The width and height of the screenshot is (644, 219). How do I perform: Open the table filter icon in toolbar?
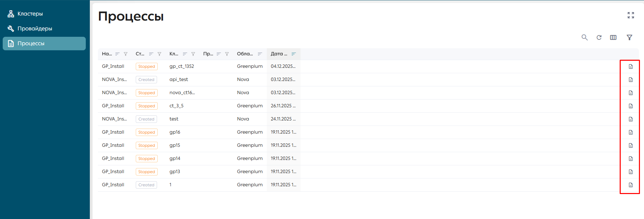[629, 37]
